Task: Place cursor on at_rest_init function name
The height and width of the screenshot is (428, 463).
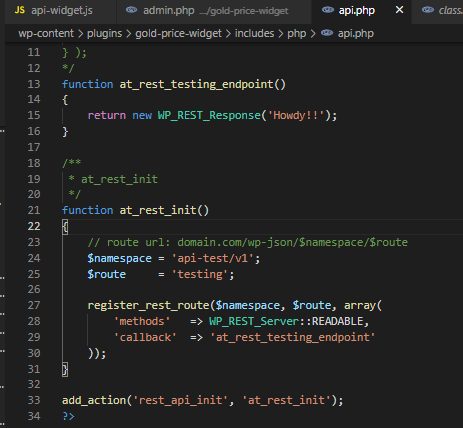Action: click(158, 210)
